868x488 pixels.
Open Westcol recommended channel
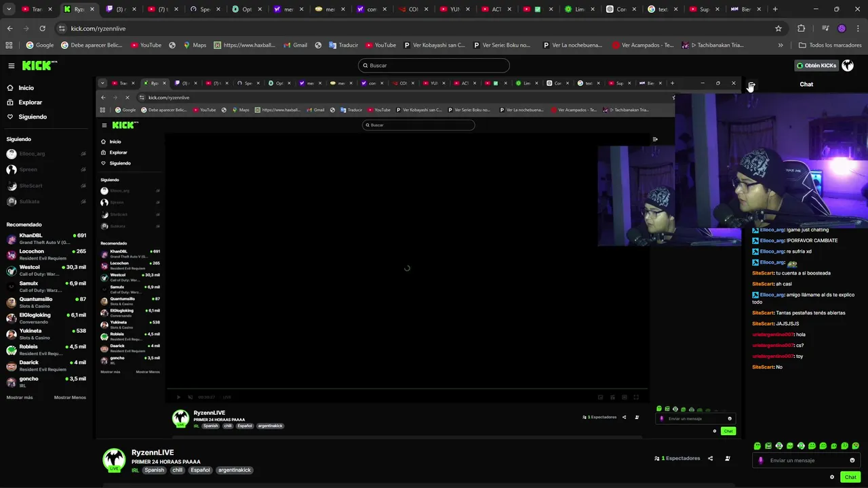click(46, 270)
